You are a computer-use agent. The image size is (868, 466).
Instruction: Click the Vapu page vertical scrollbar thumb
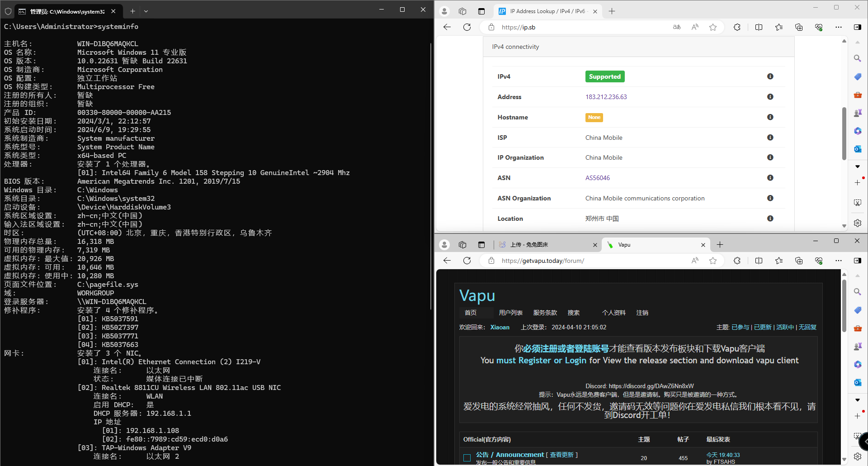[844, 306]
